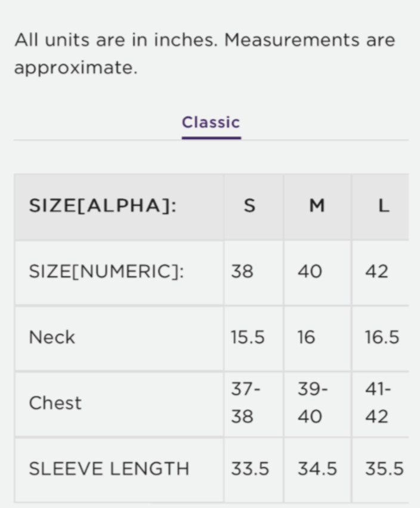Click neck measurement 16.5 cell
The height and width of the screenshot is (508, 420).
click(382, 337)
